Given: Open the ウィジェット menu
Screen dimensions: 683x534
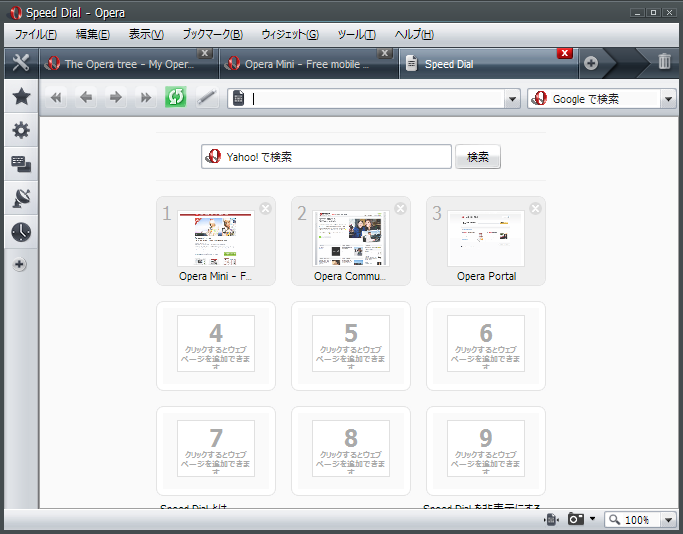Looking at the screenshot, I should [290, 34].
